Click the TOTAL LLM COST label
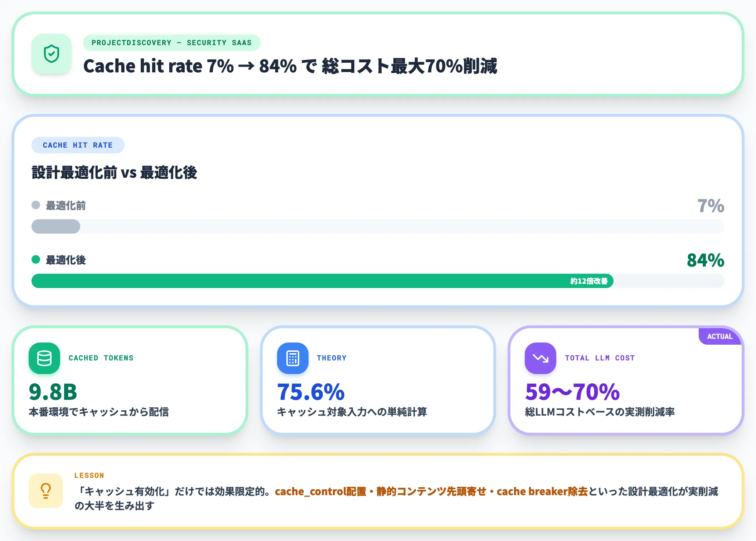This screenshot has width=756, height=541. (600, 358)
